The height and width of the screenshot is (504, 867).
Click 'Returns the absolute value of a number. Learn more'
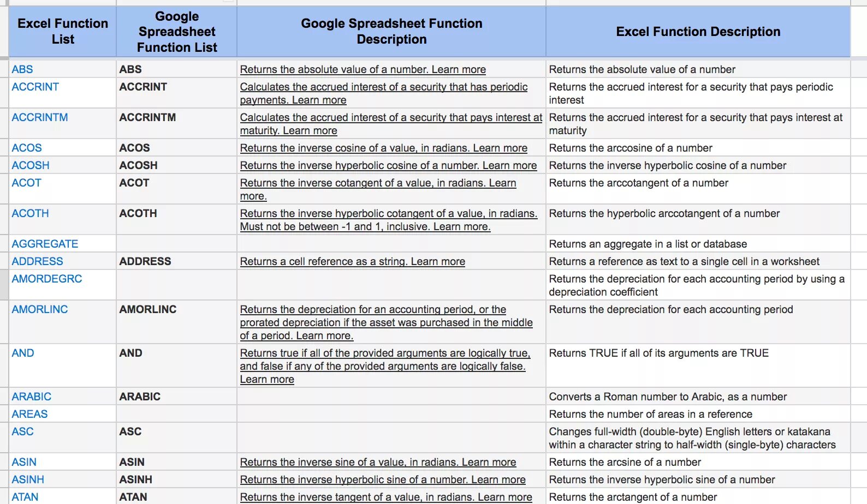coord(363,69)
